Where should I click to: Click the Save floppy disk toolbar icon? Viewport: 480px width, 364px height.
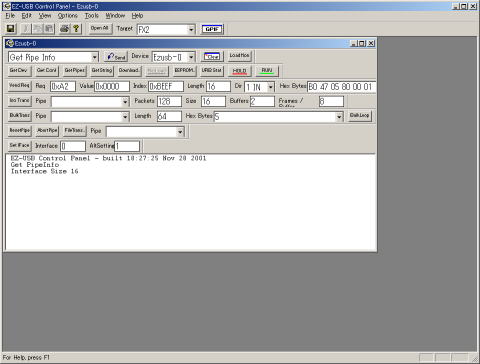click(10, 29)
